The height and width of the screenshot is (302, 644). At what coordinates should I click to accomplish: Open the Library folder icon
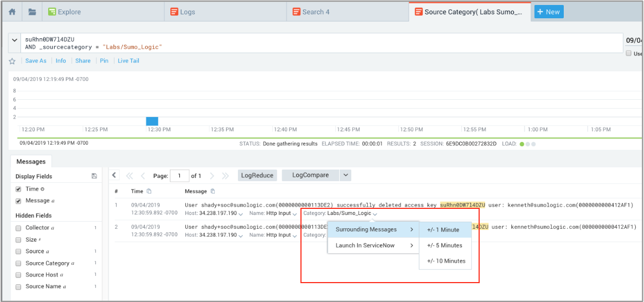32,12
